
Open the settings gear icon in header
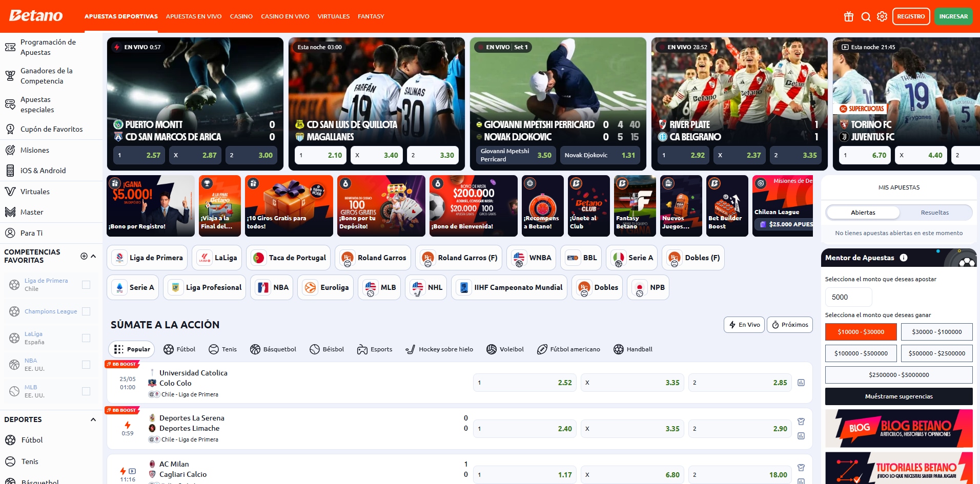point(882,16)
